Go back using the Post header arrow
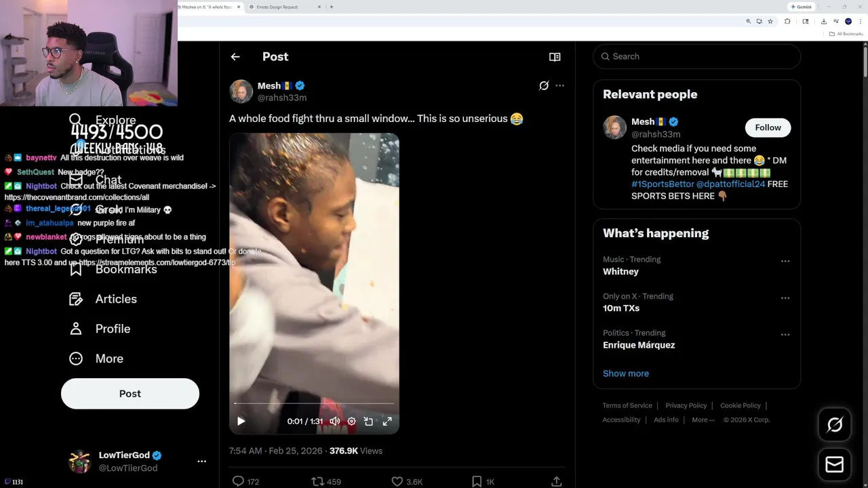 235,57
